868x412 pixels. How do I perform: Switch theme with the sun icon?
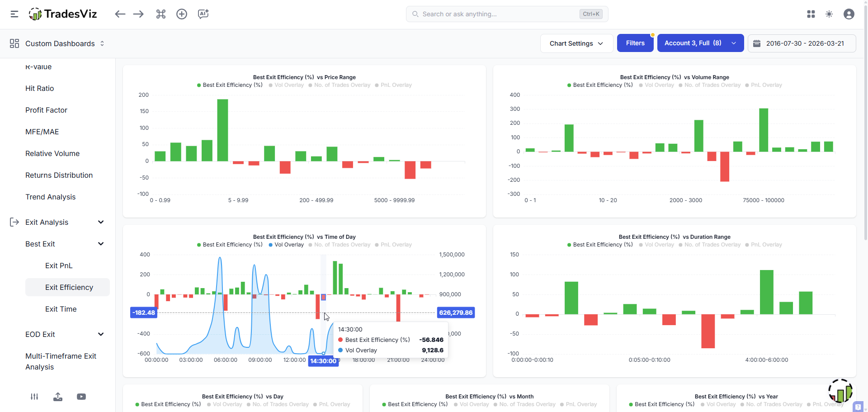pos(829,14)
